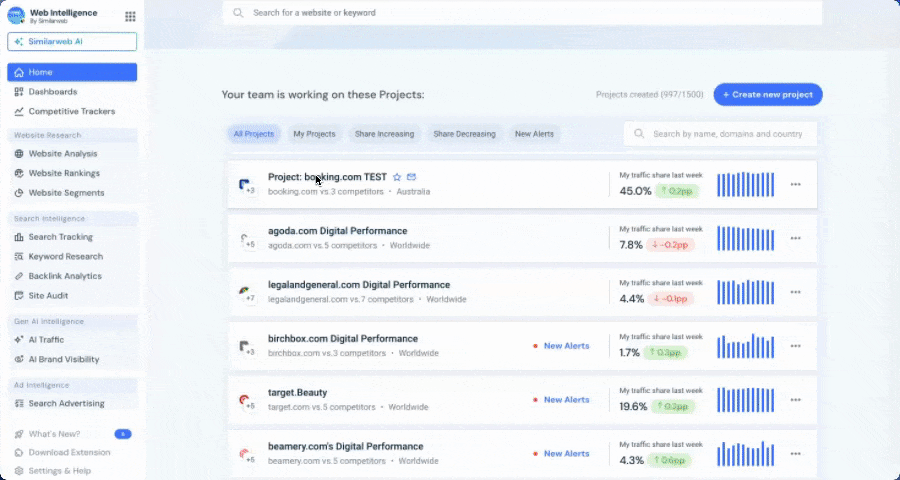View New Alerts for birchbox.com
The width and height of the screenshot is (900, 480).
[565, 346]
